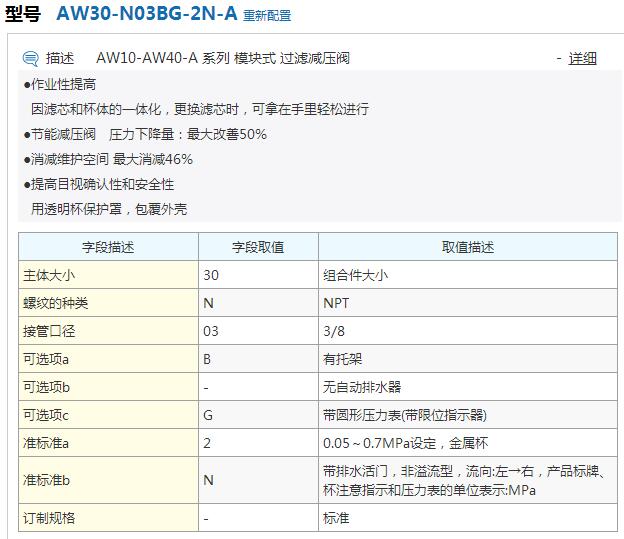
Task: Click the value 30 cell
Action: click(x=258, y=275)
